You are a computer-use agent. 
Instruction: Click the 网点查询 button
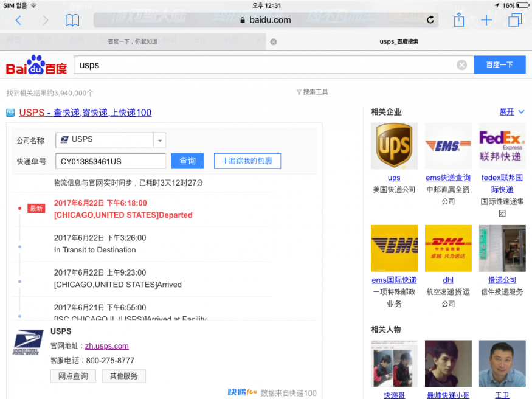point(74,376)
